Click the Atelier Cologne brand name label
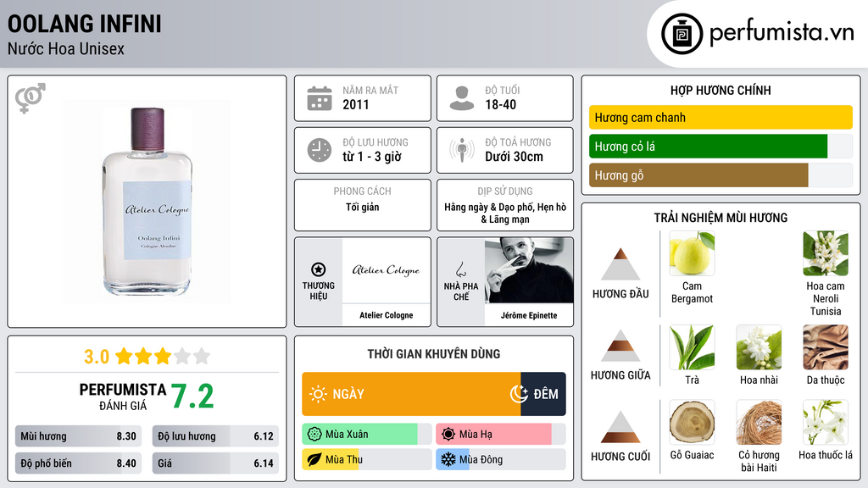Screen dimensions: 868x488 point(387,315)
